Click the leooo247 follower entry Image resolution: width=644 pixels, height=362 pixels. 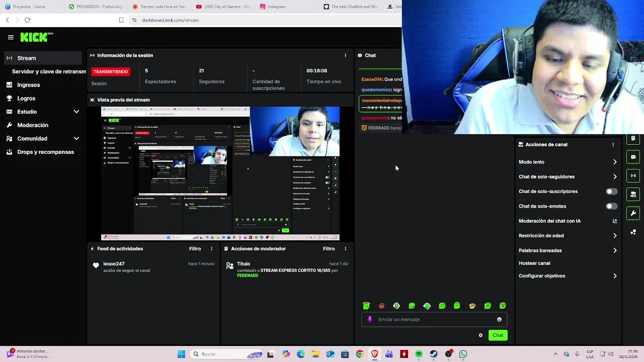[x=153, y=267]
